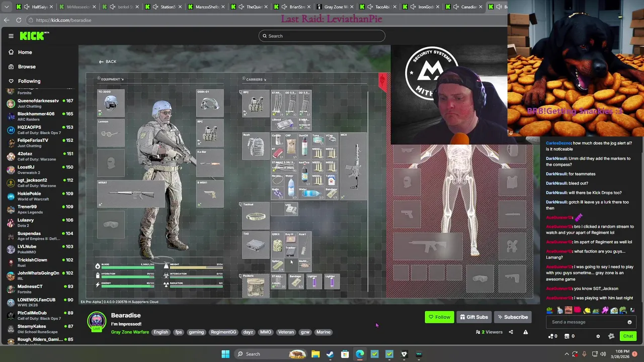Screen dimensions: 644x362
Task: Click the Kick logo
Action: [x=34, y=36]
